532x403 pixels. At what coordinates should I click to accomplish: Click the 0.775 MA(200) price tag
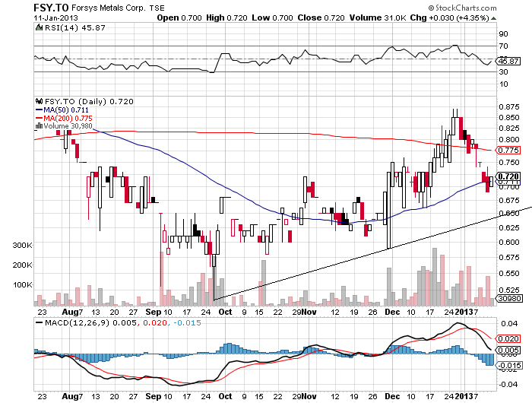(508, 150)
